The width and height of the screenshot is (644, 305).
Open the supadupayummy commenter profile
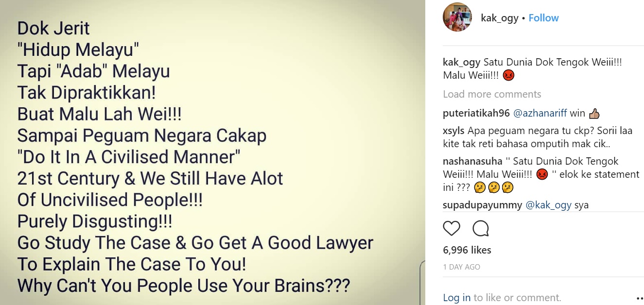[482, 205]
